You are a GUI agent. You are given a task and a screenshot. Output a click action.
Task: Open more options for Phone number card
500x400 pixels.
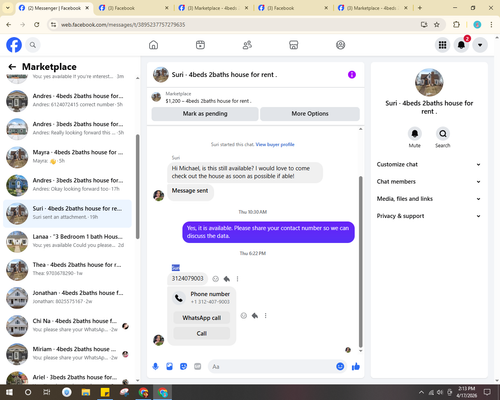click(265, 315)
